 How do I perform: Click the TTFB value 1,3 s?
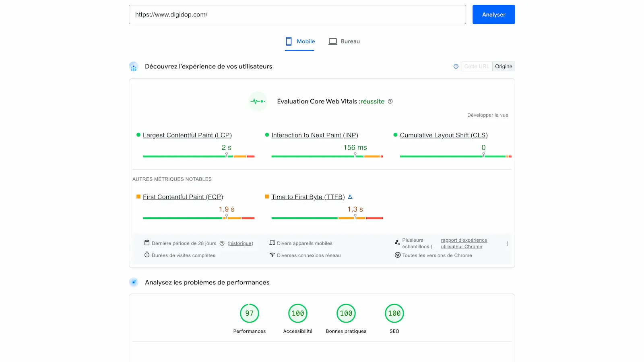355,209
